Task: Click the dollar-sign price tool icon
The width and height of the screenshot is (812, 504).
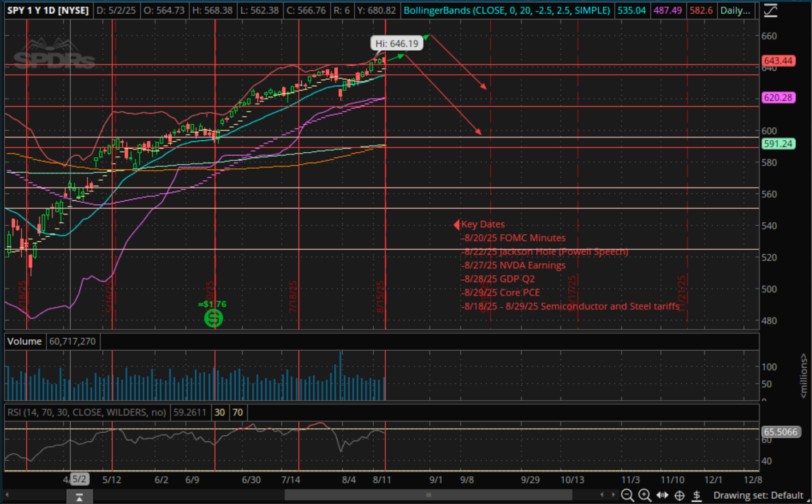Action: coord(696,495)
